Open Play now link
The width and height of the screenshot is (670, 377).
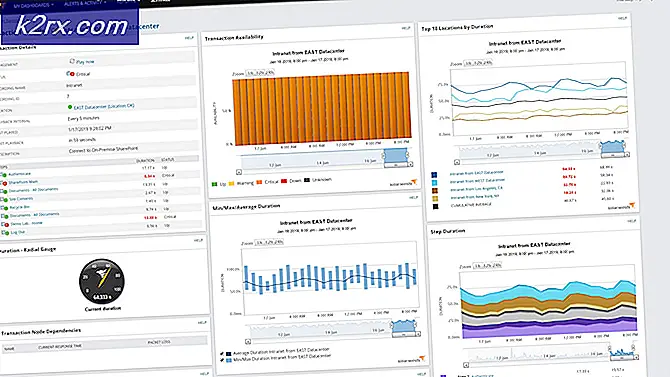(x=85, y=62)
